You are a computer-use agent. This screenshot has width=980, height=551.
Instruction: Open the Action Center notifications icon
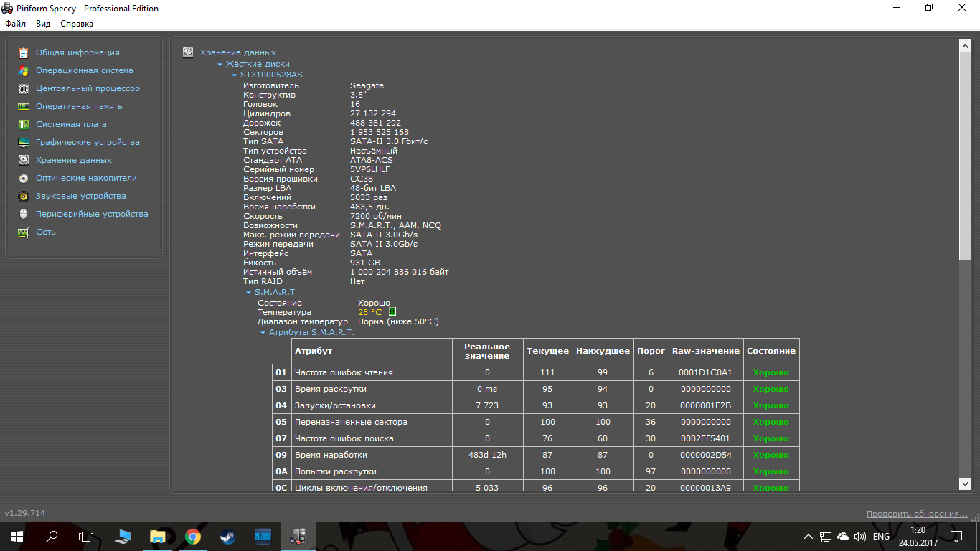click(x=956, y=536)
